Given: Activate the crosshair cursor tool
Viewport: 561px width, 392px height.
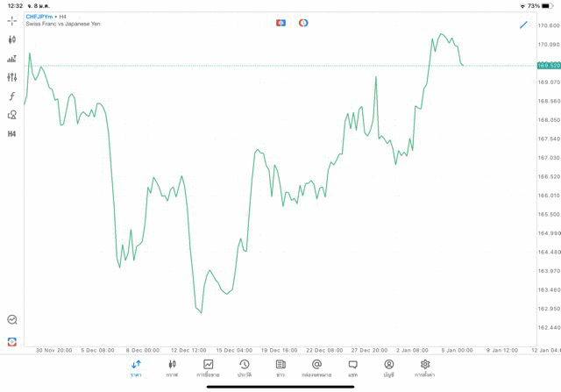Looking at the screenshot, I should pos(11,19).
